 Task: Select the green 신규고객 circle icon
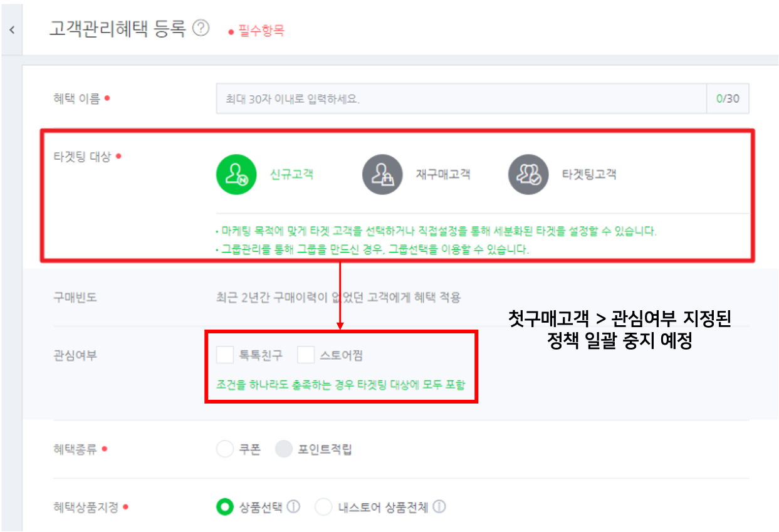coord(237,174)
